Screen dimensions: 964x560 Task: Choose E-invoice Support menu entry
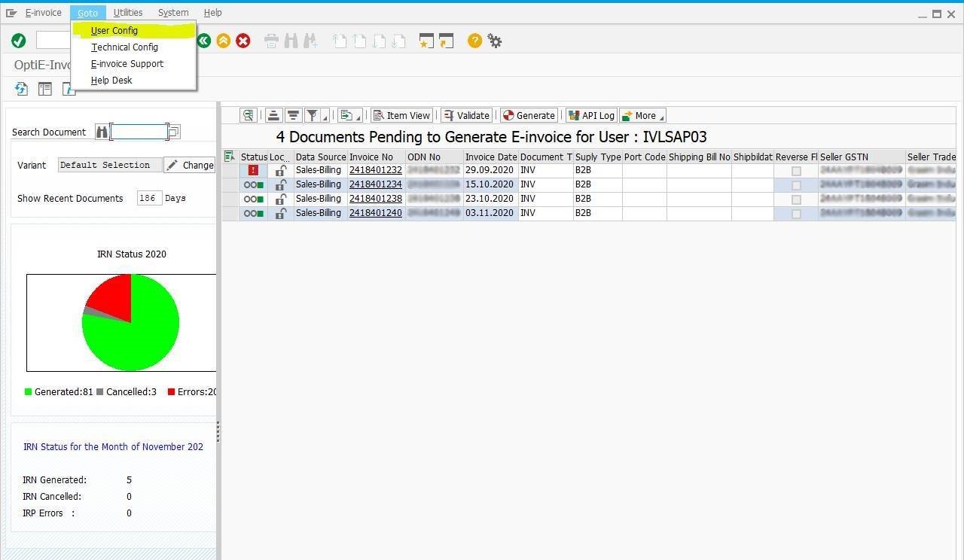(127, 64)
